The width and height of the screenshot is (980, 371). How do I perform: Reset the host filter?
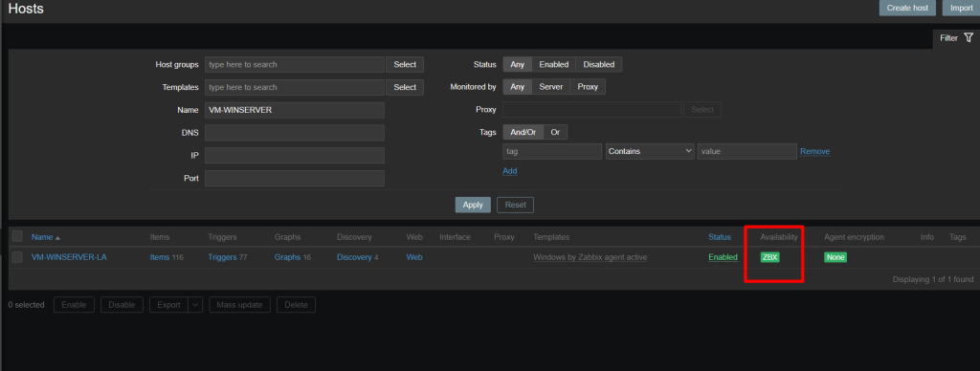[x=515, y=205]
